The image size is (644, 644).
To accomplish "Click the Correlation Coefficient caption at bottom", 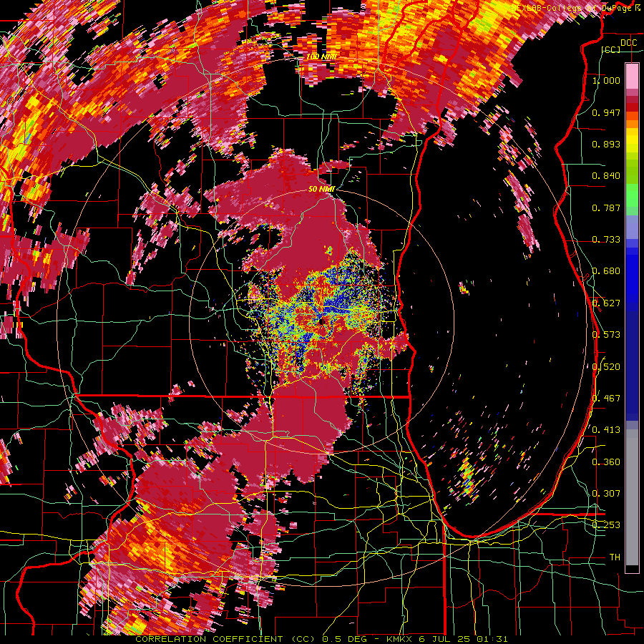I will point(321,639).
